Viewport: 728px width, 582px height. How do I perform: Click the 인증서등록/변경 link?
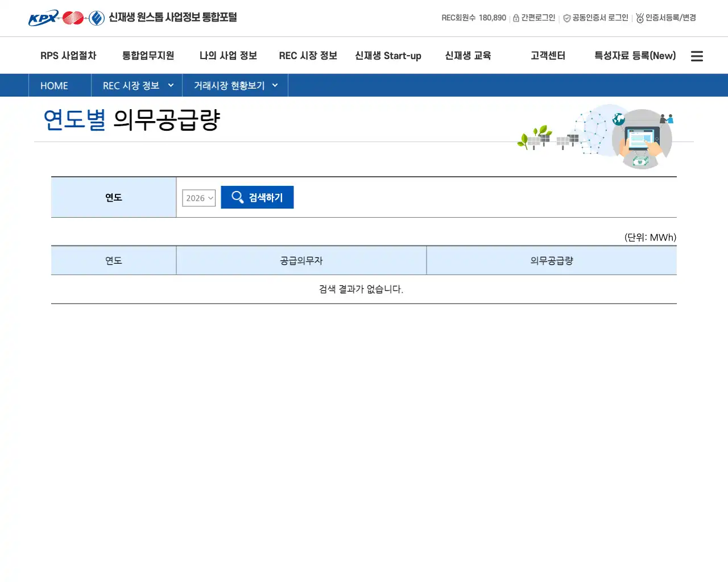pyautogui.click(x=671, y=18)
